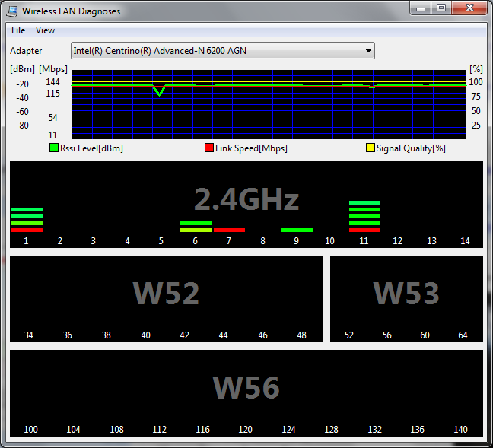Click the red bar on channel 7

pos(229,230)
